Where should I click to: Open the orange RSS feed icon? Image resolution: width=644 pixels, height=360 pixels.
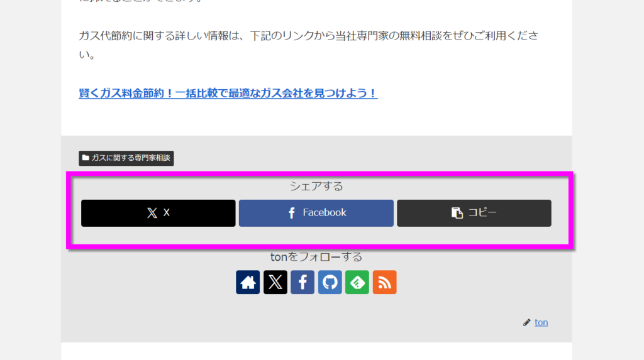[x=384, y=282]
